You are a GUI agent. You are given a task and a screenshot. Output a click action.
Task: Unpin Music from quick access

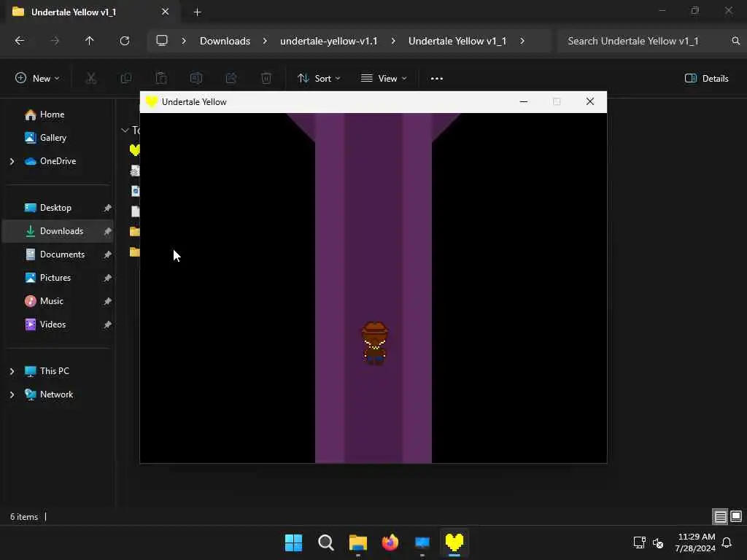pyautogui.click(x=108, y=301)
